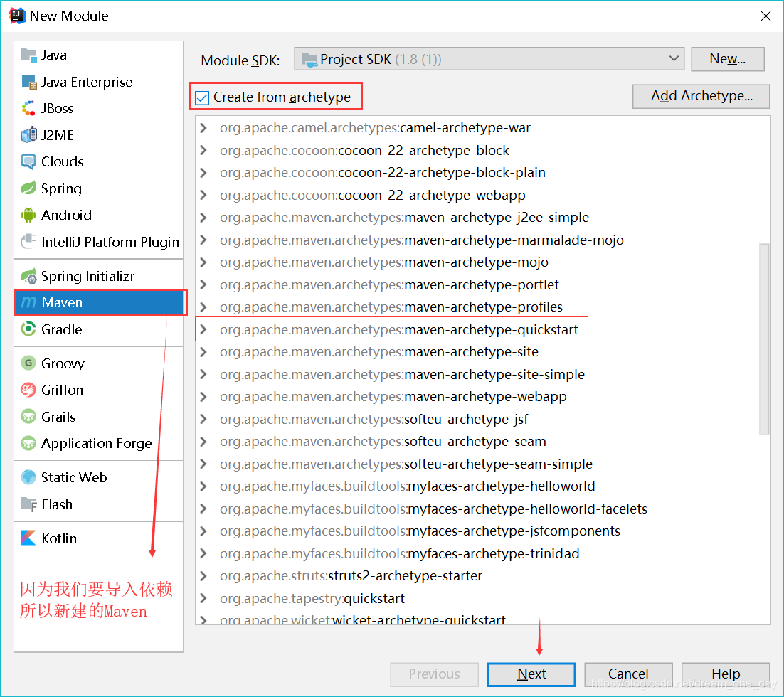Click the Static Web globe icon

28,477
